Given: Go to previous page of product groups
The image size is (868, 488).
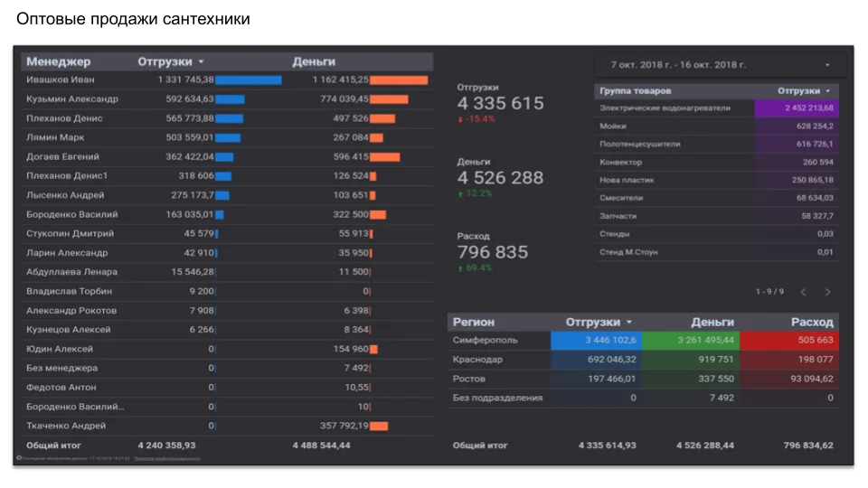Looking at the screenshot, I should pyautogui.click(x=803, y=292).
